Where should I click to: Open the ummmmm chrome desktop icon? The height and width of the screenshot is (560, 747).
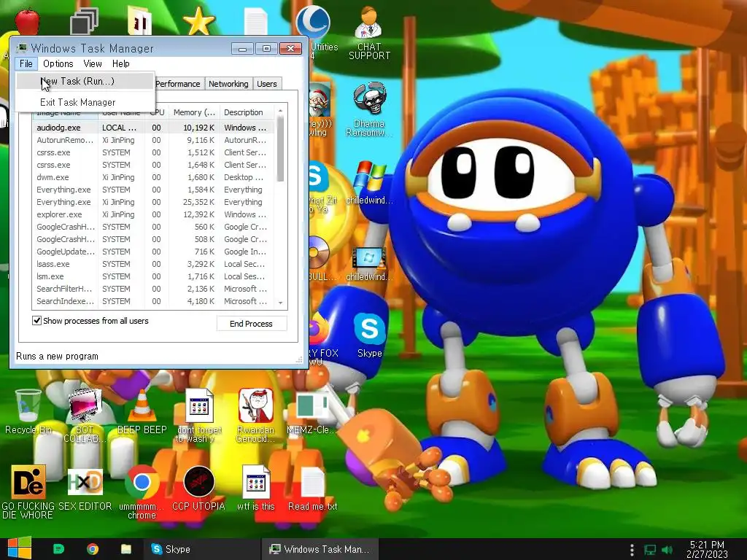pyautogui.click(x=142, y=492)
